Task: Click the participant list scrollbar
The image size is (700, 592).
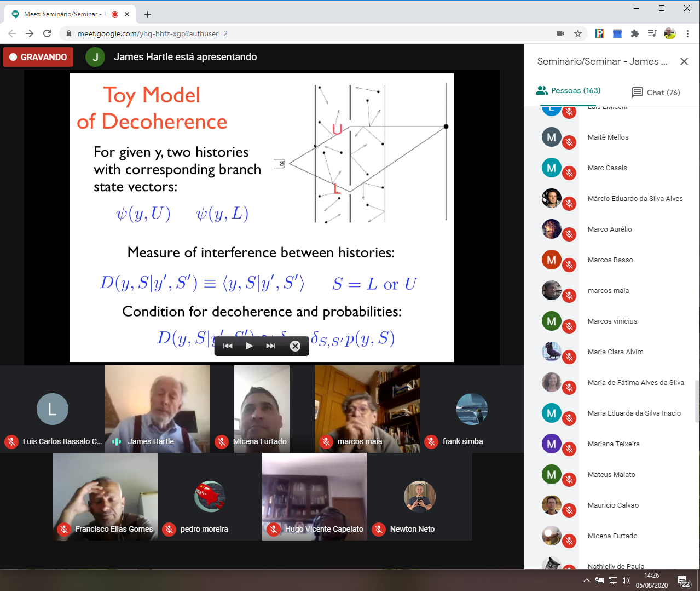Action: (697, 401)
